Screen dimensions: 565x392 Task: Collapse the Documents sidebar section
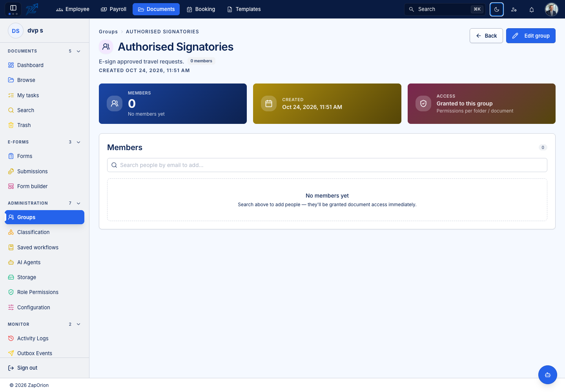(78, 51)
